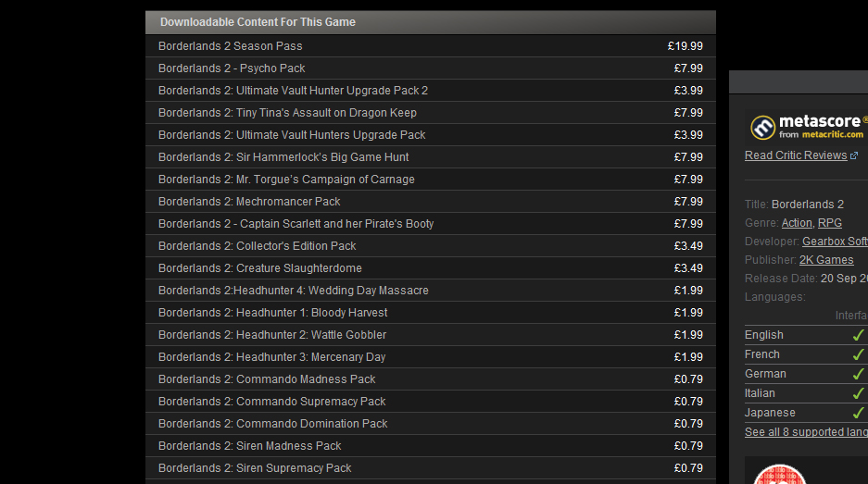Image resolution: width=868 pixels, height=484 pixels.
Task: Open Sir Hammerlock's Big Game Hunt DLC
Action: [283, 157]
